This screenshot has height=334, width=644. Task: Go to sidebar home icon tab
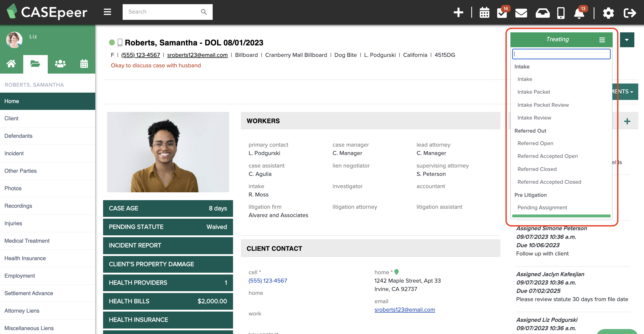(x=11, y=64)
